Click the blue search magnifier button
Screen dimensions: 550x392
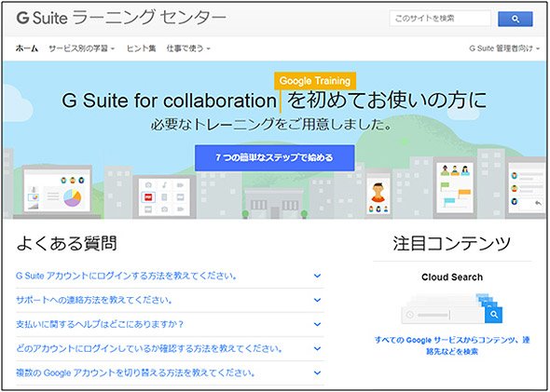coord(515,19)
